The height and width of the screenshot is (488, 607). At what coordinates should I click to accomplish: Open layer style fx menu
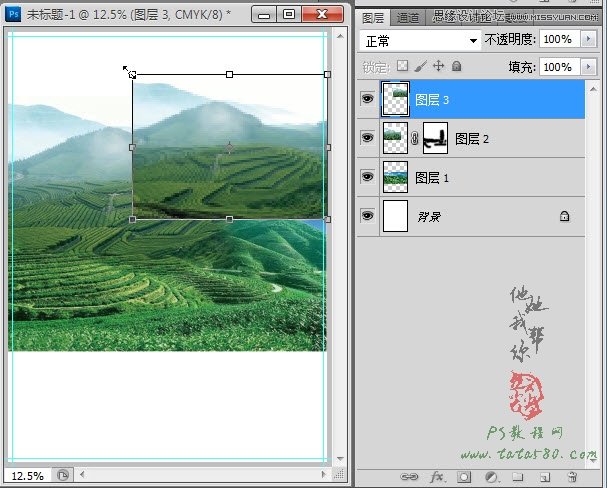coord(437,477)
